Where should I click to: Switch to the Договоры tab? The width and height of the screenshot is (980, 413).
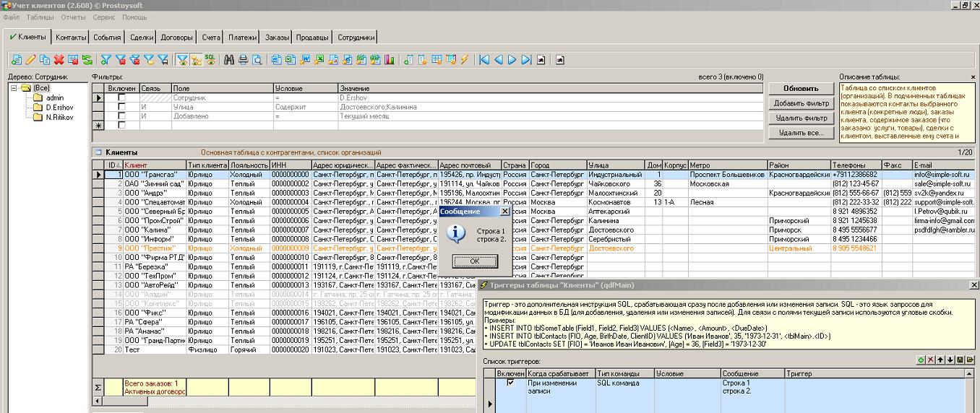click(x=176, y=37)
